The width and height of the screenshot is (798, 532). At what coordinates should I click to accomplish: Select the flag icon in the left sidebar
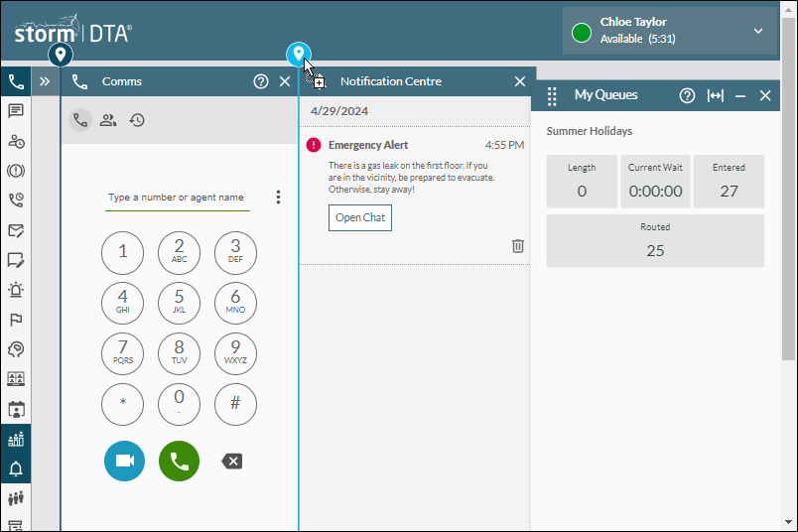pos(16,320)
